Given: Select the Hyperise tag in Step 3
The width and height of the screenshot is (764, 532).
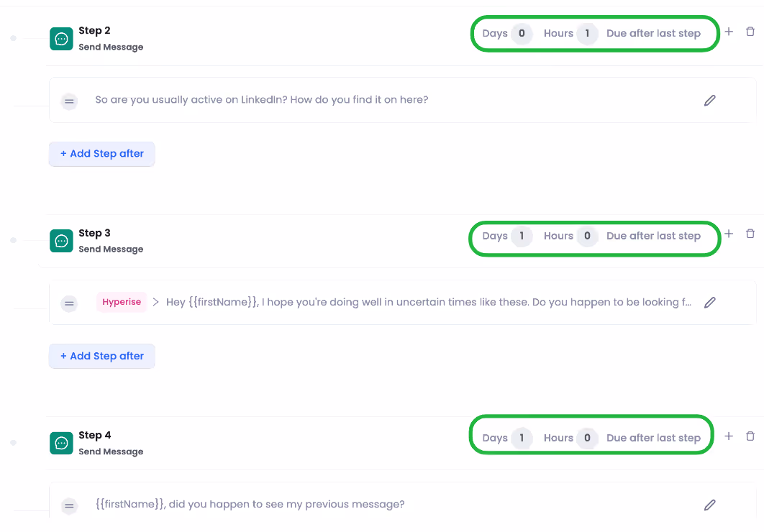Looking at the screenshot, I should pos(122,302).
